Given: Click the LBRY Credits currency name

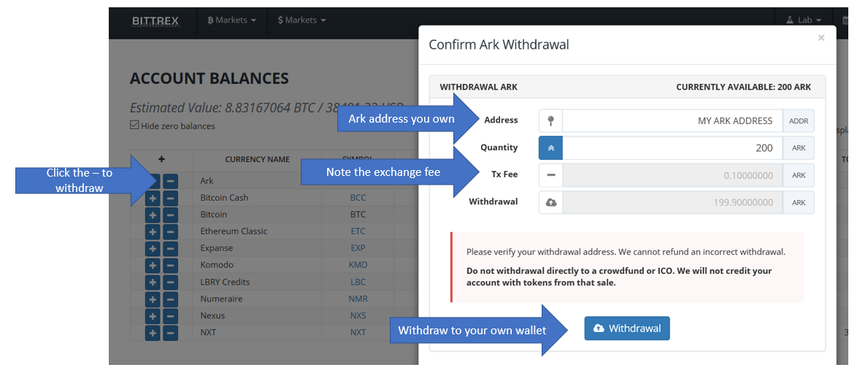Looking at the screenshot, I should 225,282.
